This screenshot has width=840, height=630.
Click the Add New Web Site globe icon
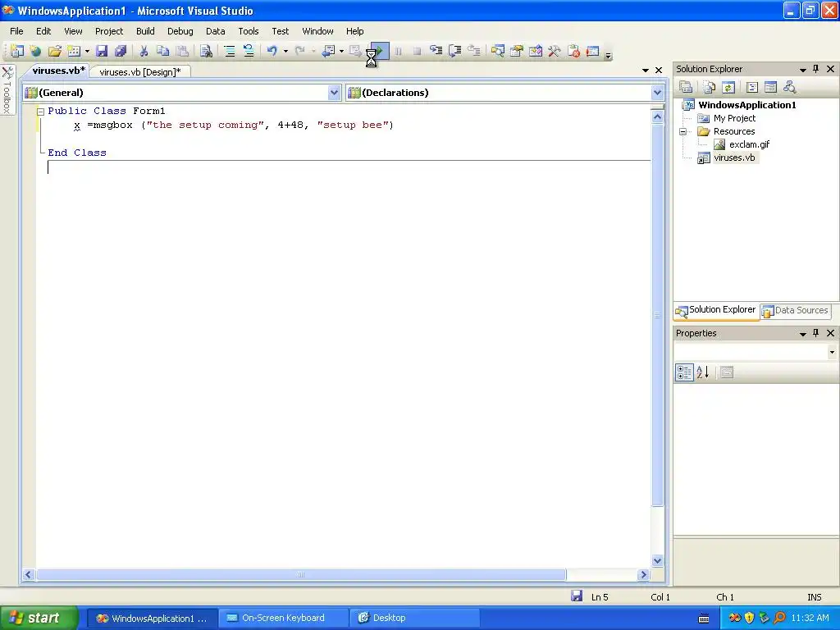(35, 51)
